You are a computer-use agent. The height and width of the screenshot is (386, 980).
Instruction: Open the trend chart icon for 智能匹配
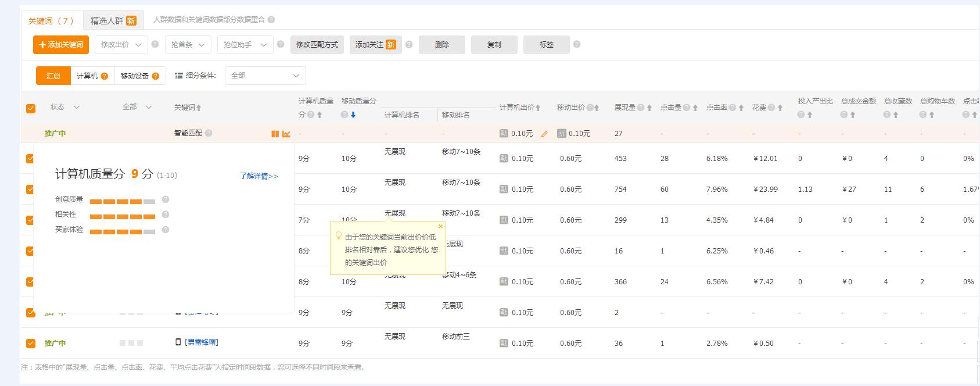pyautogui.click(x=286, y=134)
